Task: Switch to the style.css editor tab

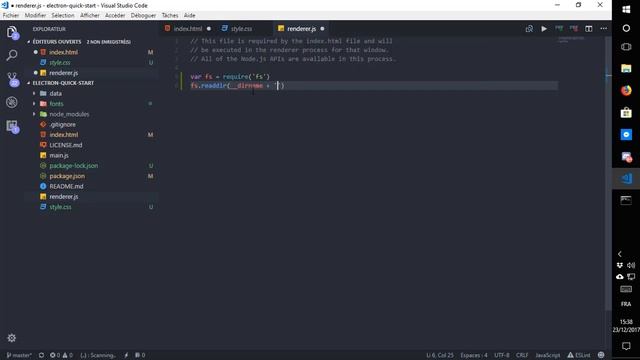Action: tap(241, 29)
